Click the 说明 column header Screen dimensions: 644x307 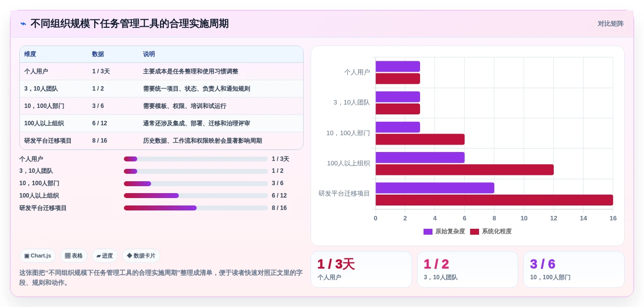coord(149,54)
